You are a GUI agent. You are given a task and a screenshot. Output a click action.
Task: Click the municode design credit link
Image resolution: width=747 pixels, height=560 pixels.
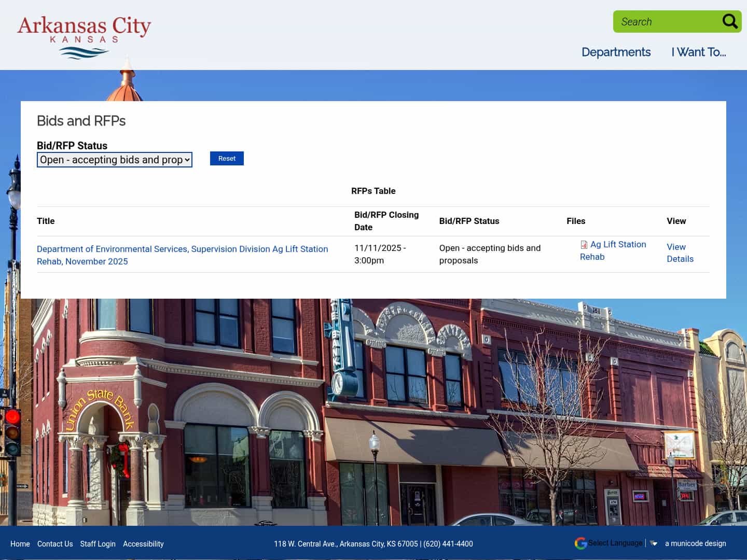point(695,543)
